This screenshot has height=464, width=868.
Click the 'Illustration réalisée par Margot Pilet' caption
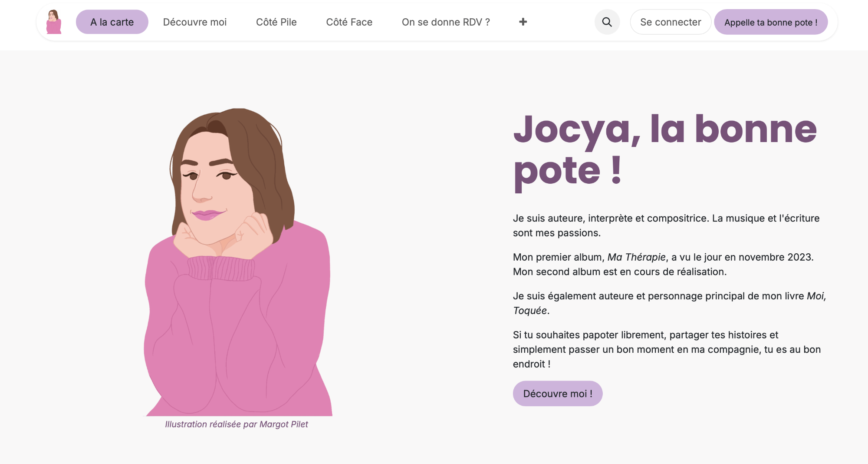coord(237,424)
